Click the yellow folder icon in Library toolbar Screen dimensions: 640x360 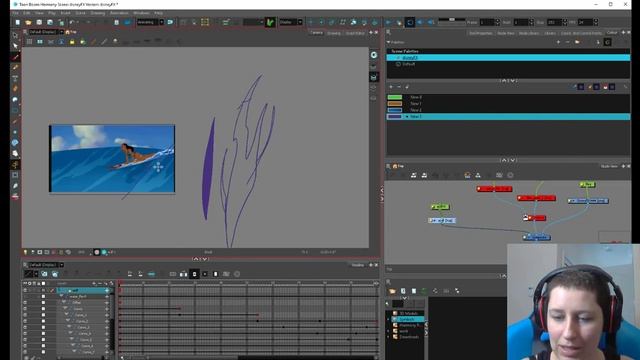coord(392,291)
